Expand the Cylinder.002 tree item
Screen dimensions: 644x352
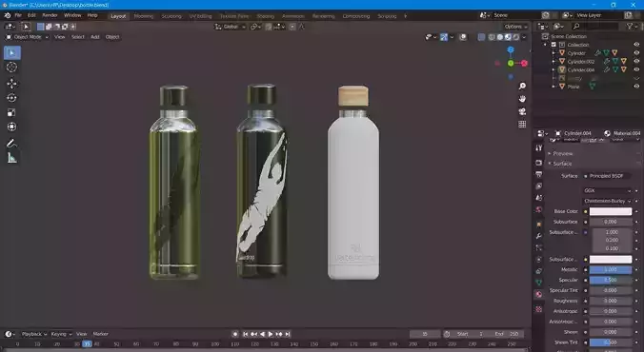click(x=553, y=62)
